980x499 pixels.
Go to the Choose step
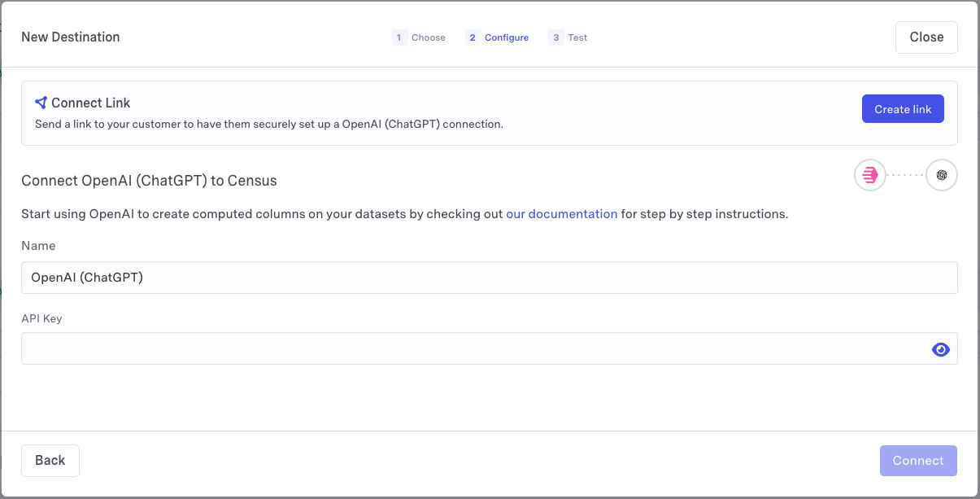point(428,37)
